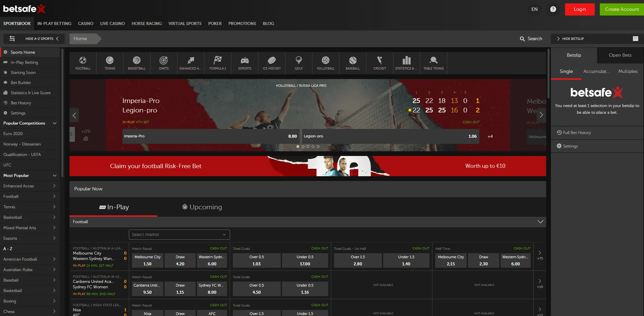The width and height of the screenshot is (644, 316).
Task: Select the Tennis sport icon
Action: [x=110, y=63]
